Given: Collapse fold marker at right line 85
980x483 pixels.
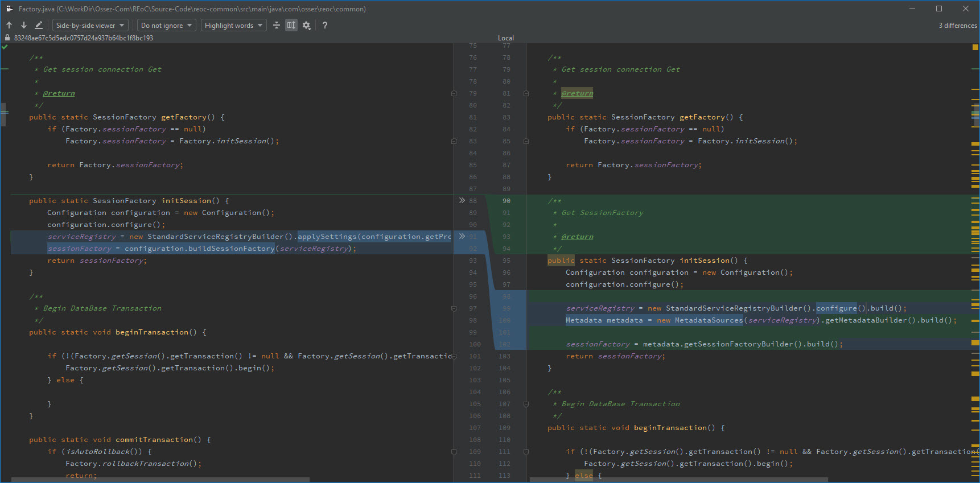Looking at the screenshot, I should coord(526,141).
